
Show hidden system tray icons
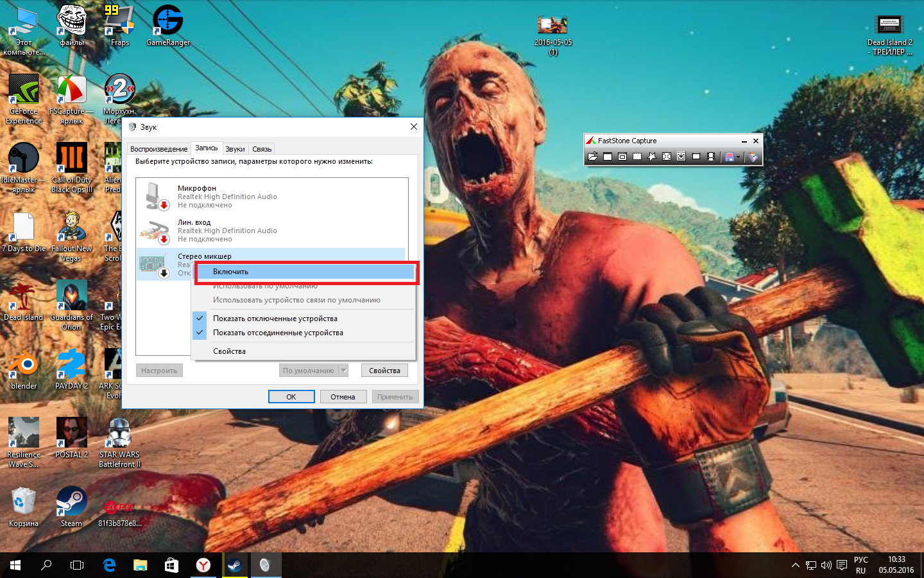796,565
